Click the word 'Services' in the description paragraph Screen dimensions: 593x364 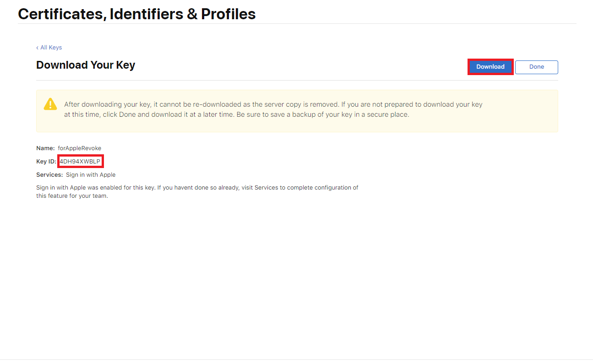coord(267,188)
